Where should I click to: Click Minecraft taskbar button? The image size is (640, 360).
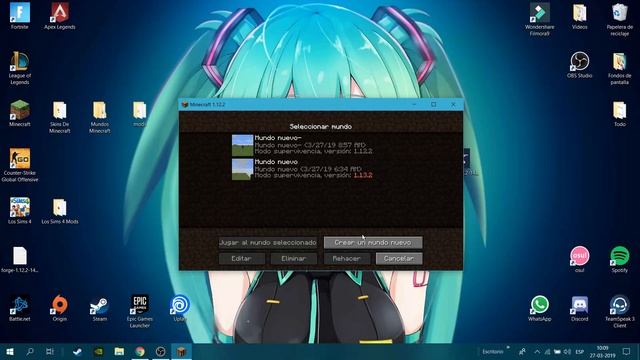coord(182,351)
